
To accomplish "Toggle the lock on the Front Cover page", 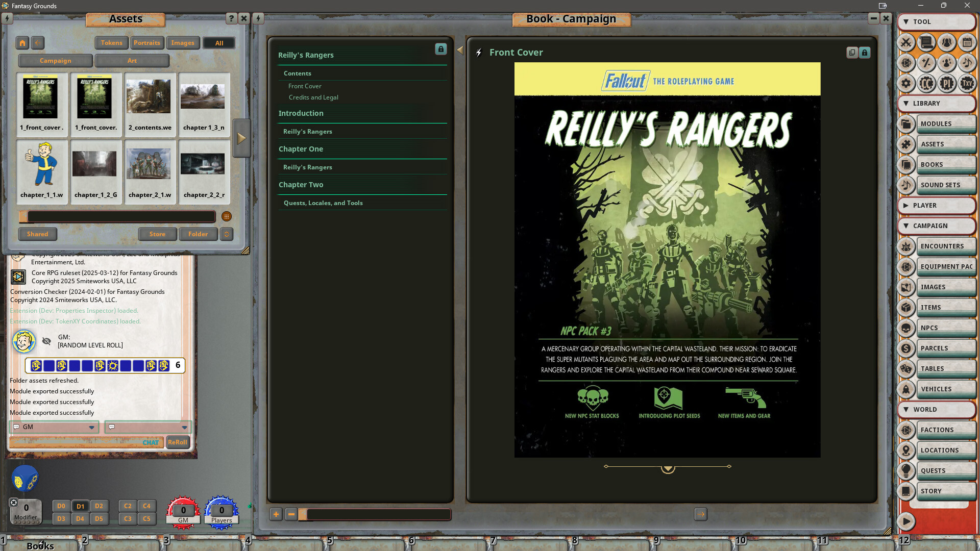I will coord(865,53).
